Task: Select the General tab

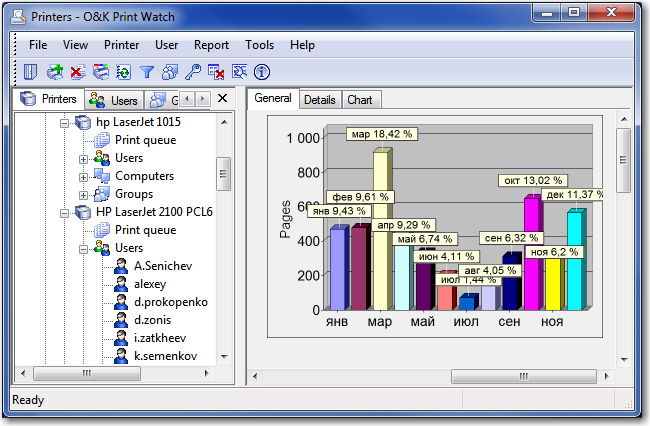Action: click(273, 98)
